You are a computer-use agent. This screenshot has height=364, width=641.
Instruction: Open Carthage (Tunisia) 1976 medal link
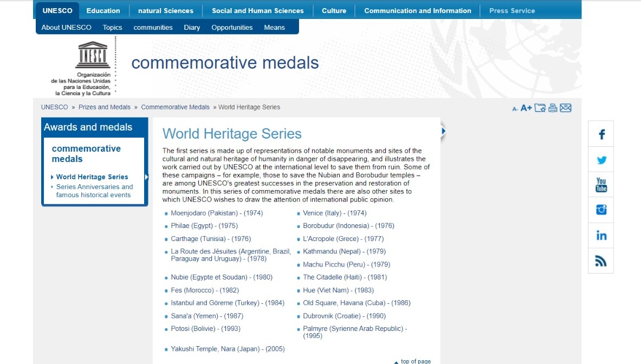click(211, 238)
